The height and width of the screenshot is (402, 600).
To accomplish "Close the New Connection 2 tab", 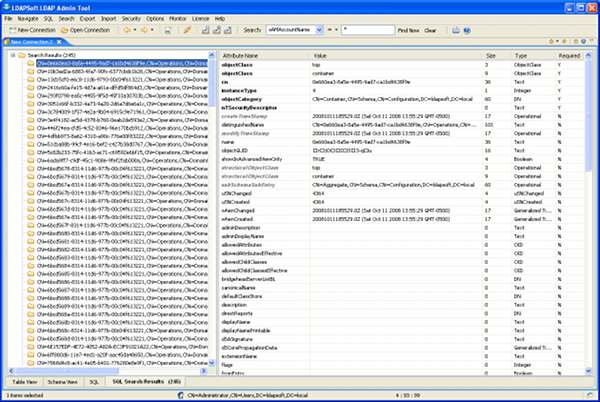I will click(59, 42).
